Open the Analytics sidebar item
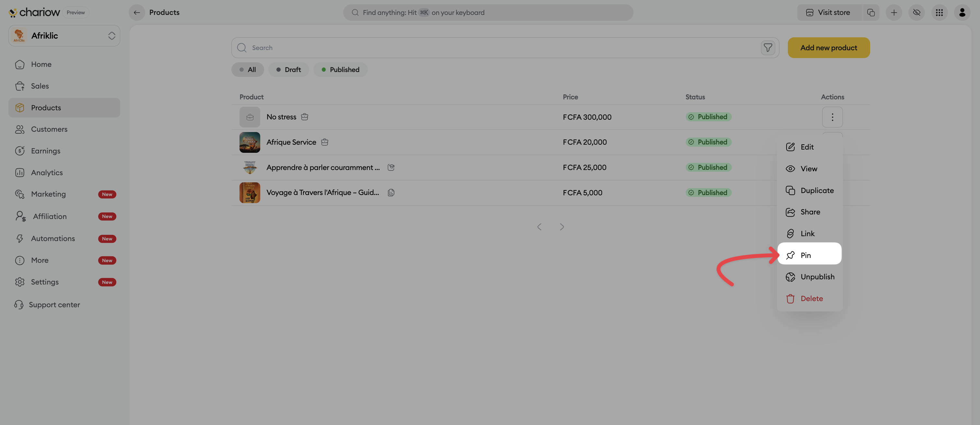The height and width of the screenshot is (425, 980). click(47, 173)
